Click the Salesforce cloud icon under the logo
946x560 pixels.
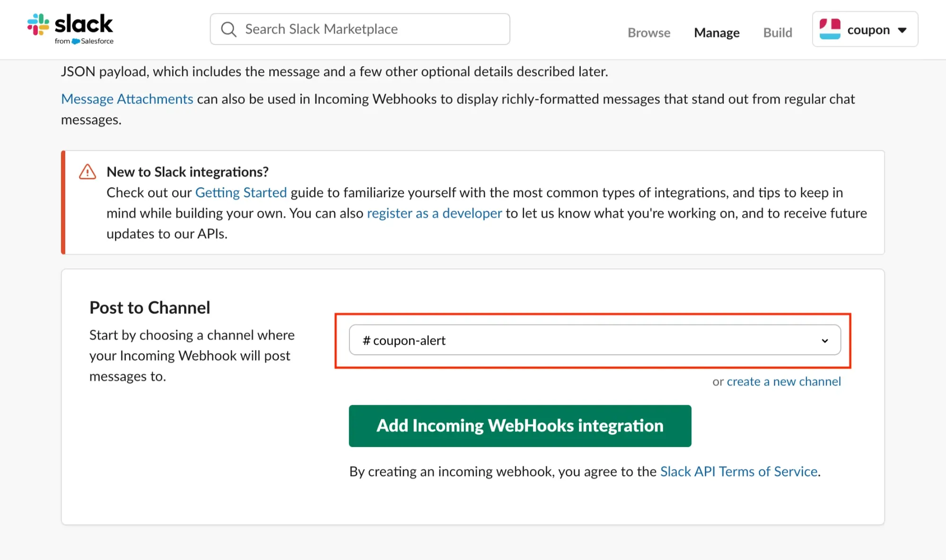point(76,42)
